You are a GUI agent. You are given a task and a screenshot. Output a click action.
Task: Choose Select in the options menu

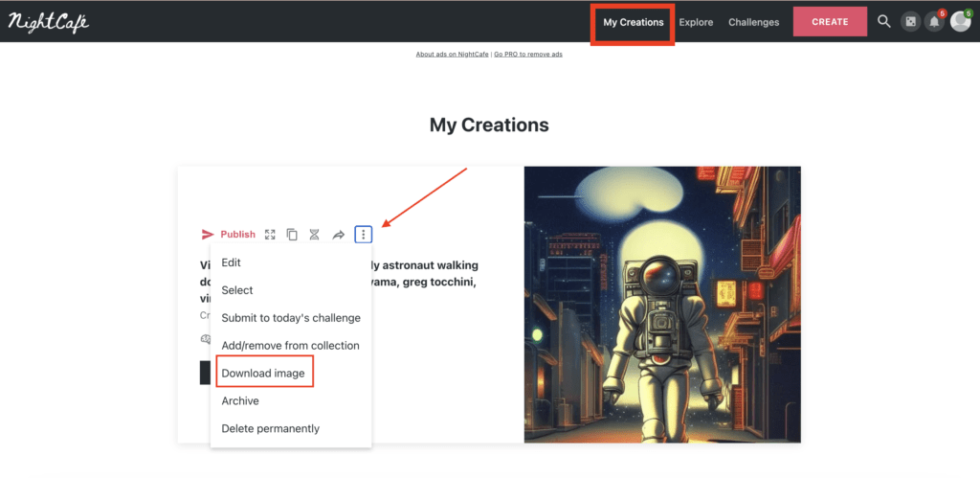[237, 290]
